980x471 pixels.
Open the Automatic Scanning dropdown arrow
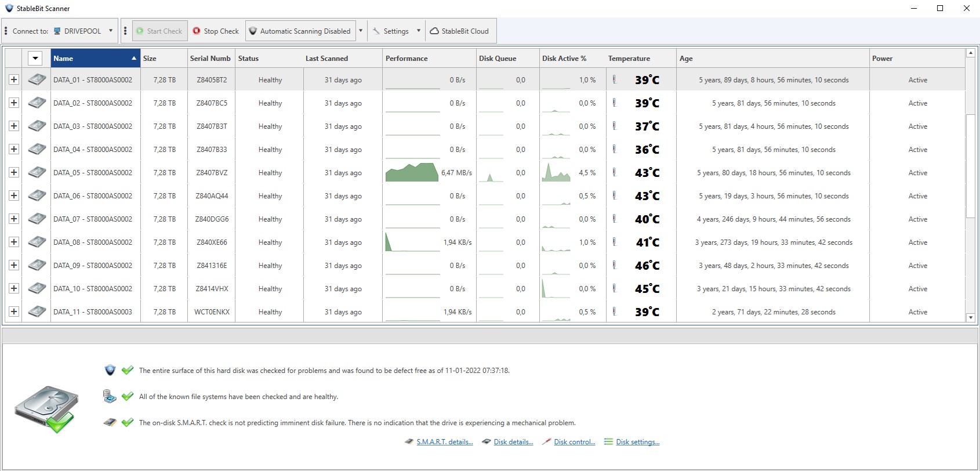[361, 31]
